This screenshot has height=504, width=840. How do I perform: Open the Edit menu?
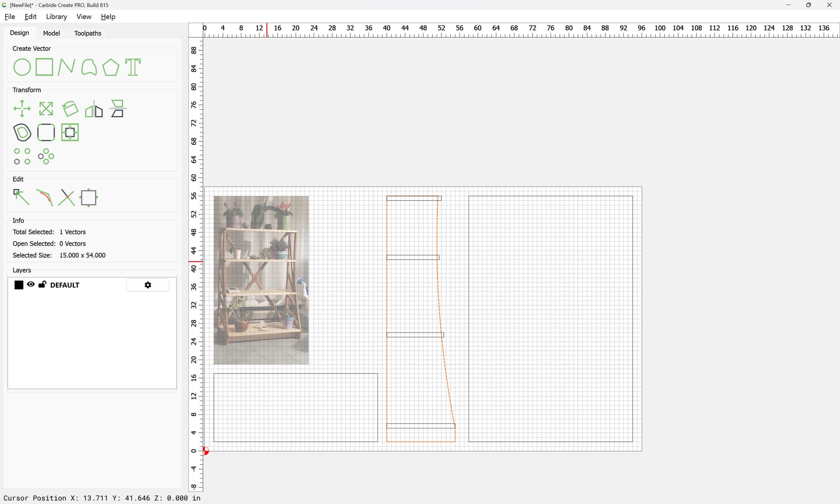pos(31,17)
